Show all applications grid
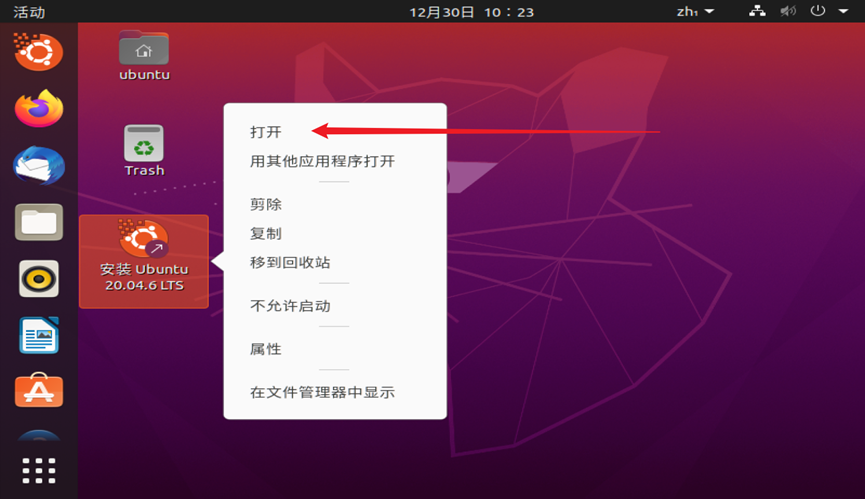The height and width of the screenshot is (499, 865). [x=39, y=471]
